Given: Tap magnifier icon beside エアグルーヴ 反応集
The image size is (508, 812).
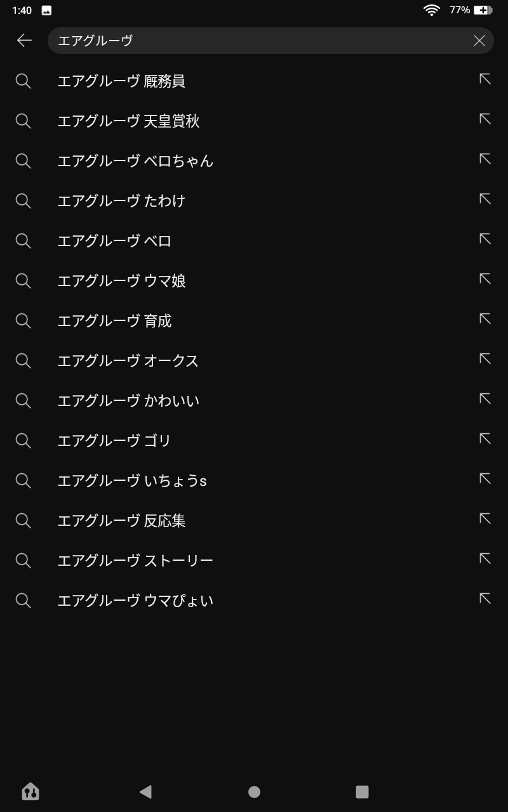Looking at the screenshot, I should pyautogui.click(x=23, y=521).
